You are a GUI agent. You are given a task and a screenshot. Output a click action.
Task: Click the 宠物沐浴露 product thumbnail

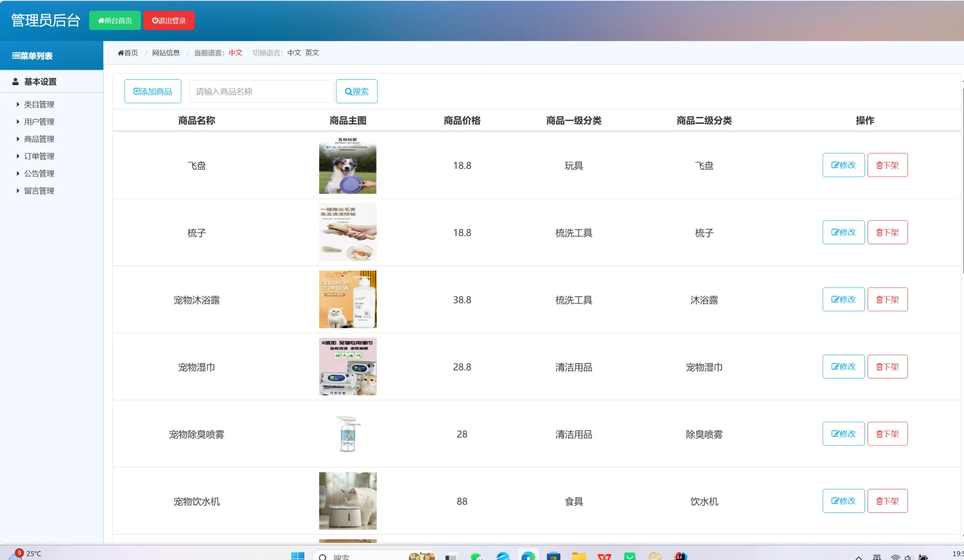click(348, 299)
